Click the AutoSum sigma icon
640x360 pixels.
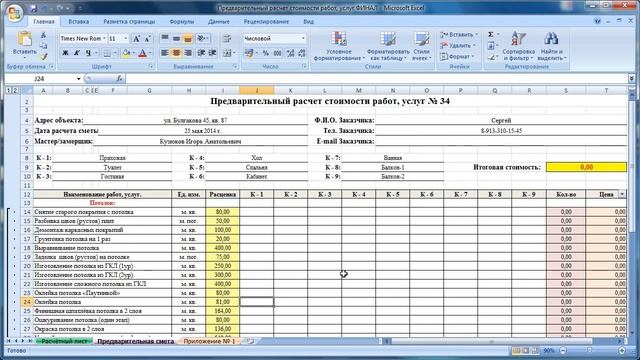coord(491,35)
